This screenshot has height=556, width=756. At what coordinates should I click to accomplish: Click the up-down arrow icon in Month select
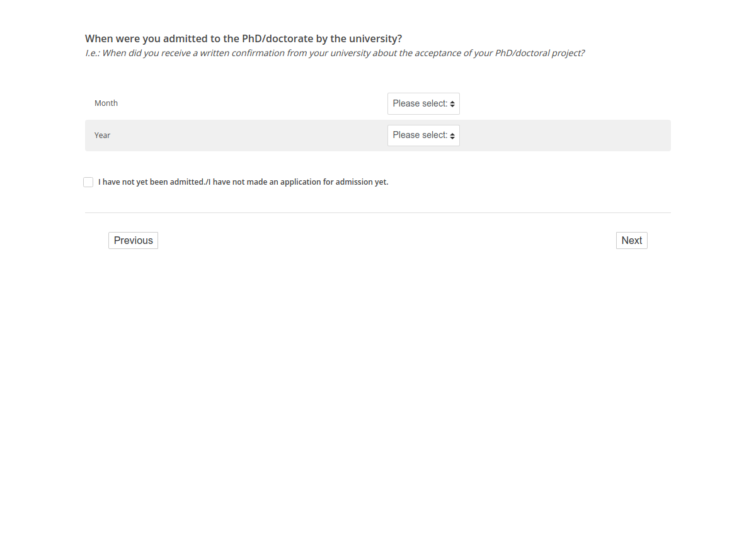[452, 104]
